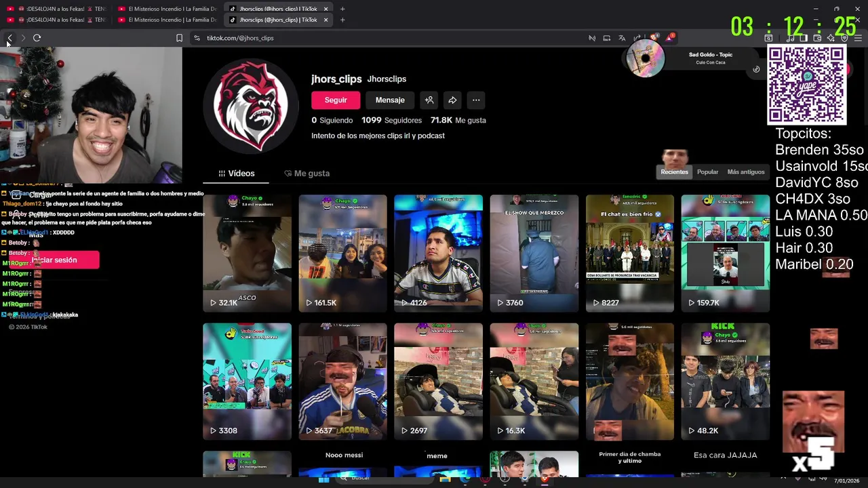Open the video with 159.7K views
This screenshot has width=868, height=488.
(726, 253)
